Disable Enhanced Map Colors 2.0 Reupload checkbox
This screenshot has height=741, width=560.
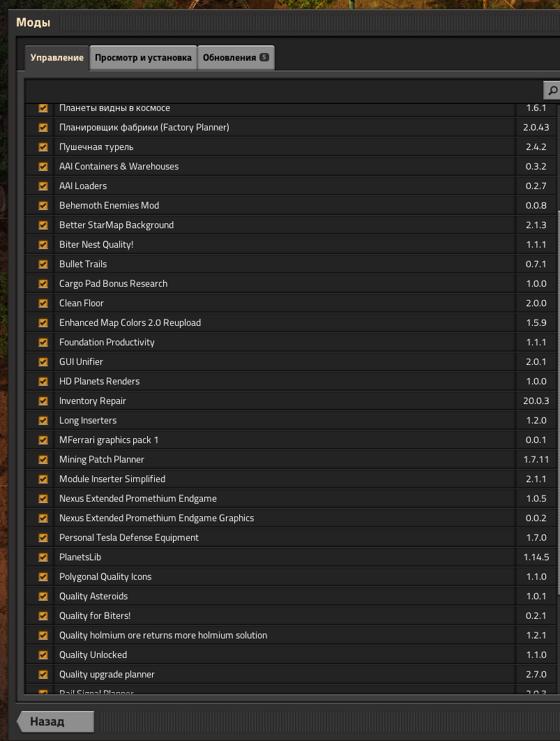(43, 323)
